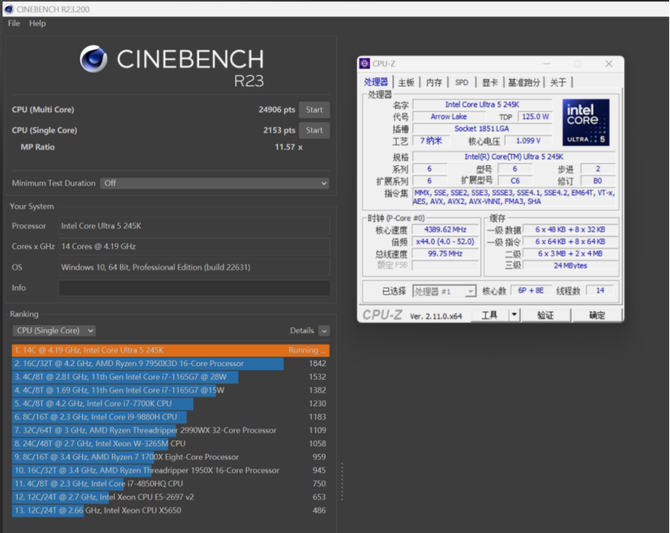Switch to the 关于 tab in CPU-Z

coord(558,82)
